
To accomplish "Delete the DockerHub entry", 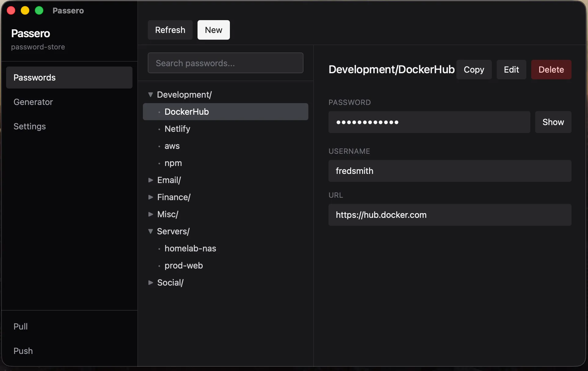I will coord(550,70).
